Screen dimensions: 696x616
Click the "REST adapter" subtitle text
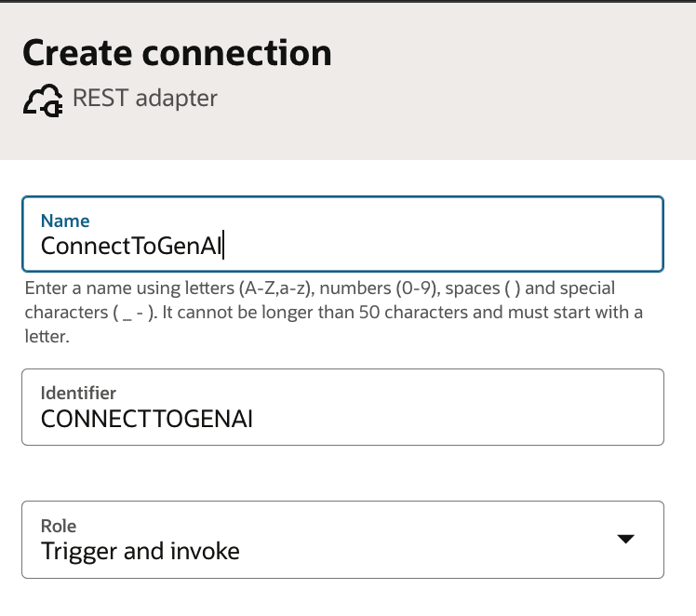[x=145, y=98]
